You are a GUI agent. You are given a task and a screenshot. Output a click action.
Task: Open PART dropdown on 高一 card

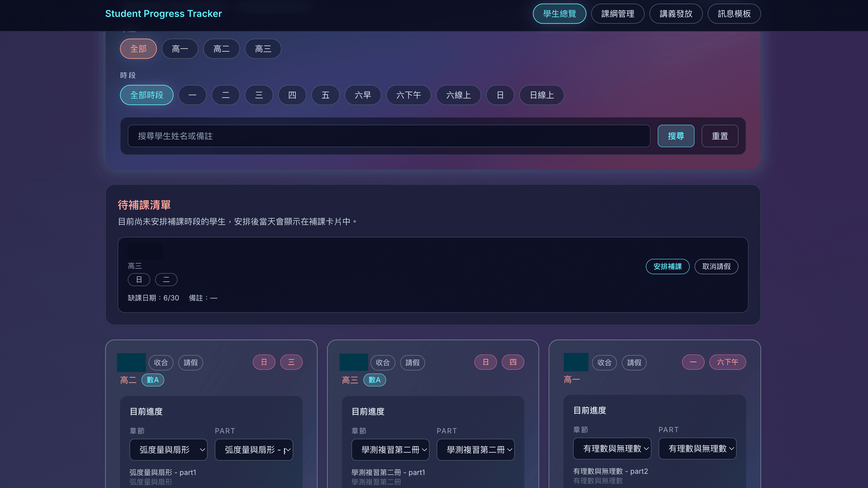tap(697, 449)
